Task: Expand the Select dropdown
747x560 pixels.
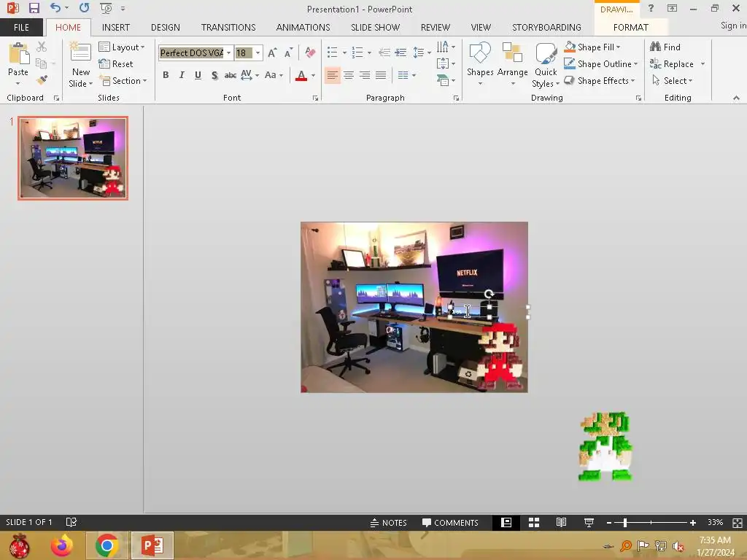Action: (672, 80)
